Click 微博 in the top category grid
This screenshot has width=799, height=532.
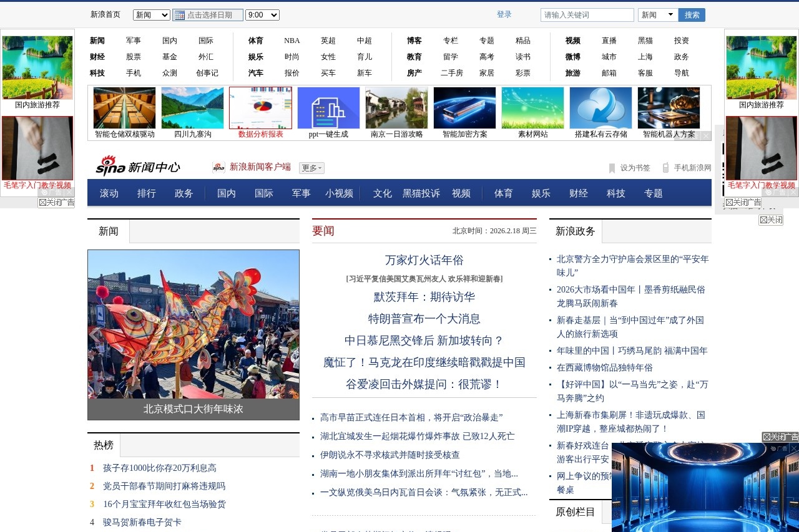point(573,57)
